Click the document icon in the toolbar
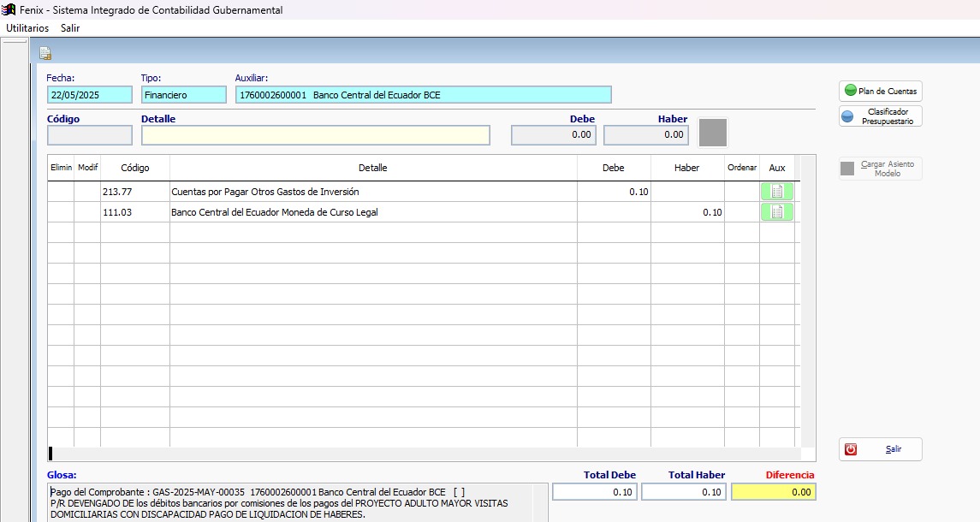 pos(45,54)
